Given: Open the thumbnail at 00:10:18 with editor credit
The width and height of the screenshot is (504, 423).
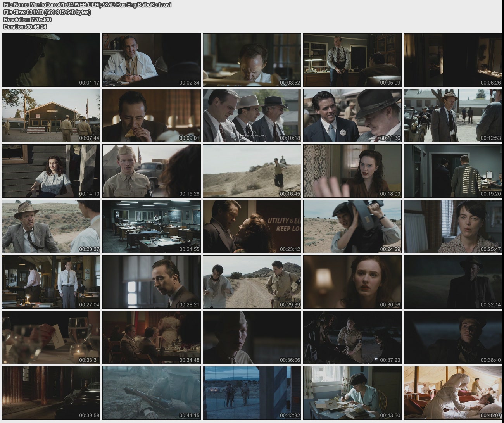Looking at the screenshot, I should click(x=252, y=116).
